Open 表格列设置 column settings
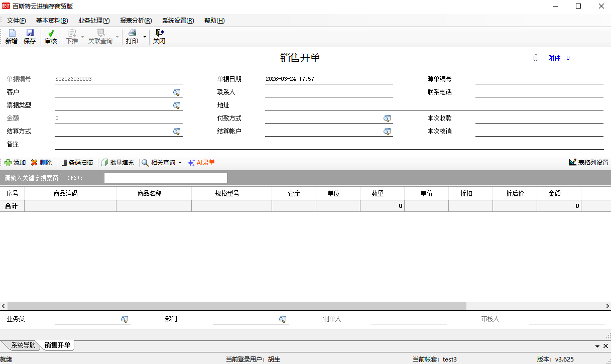This screenshot has height=364, width=611. [x=588, y=163]
